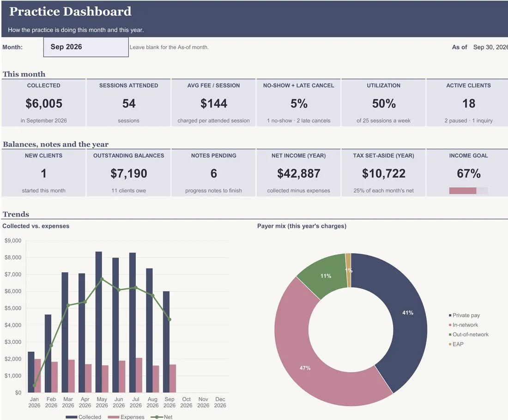Select the EAP legend entry
Viewport: 508px width, 420px height.
click(456, 344)
